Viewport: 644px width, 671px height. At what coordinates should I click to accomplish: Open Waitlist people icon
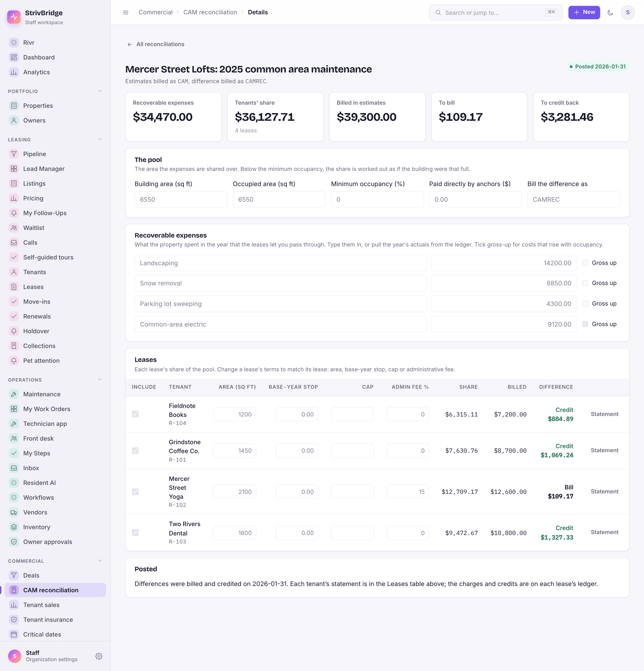14,228
